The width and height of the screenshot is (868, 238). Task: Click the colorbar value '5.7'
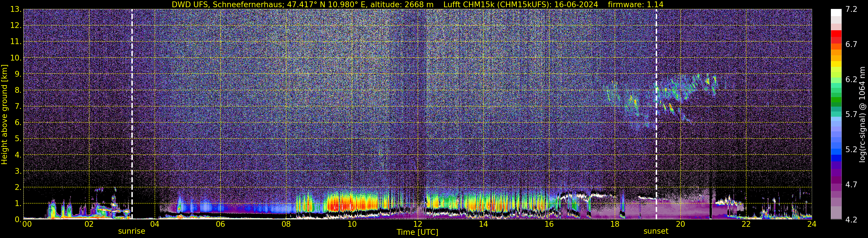851,114
